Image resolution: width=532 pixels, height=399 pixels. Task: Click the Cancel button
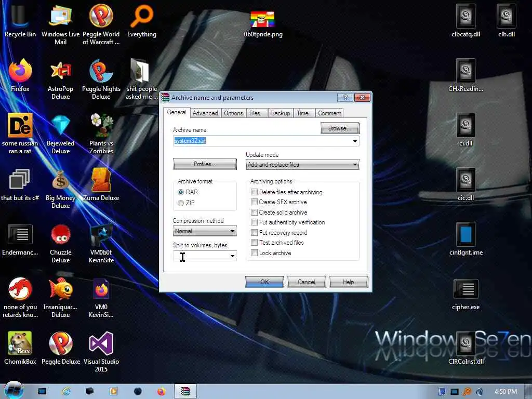[x=307, y=282]
